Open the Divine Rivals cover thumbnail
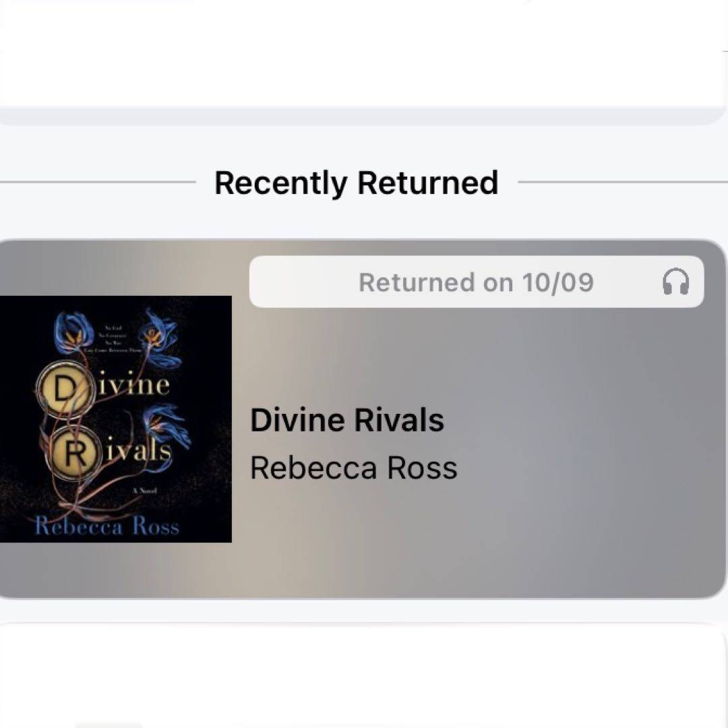 point(116,419)
